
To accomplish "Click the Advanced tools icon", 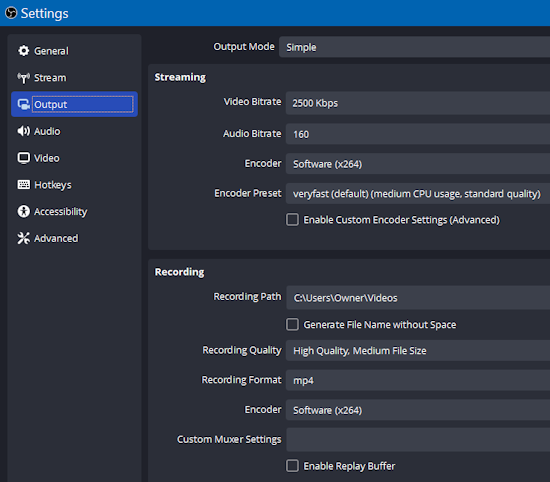I will click(x=24, y=238).
